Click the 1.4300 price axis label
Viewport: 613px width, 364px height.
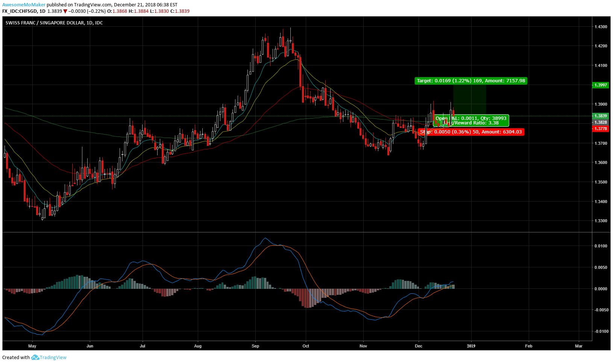(601, 27)
